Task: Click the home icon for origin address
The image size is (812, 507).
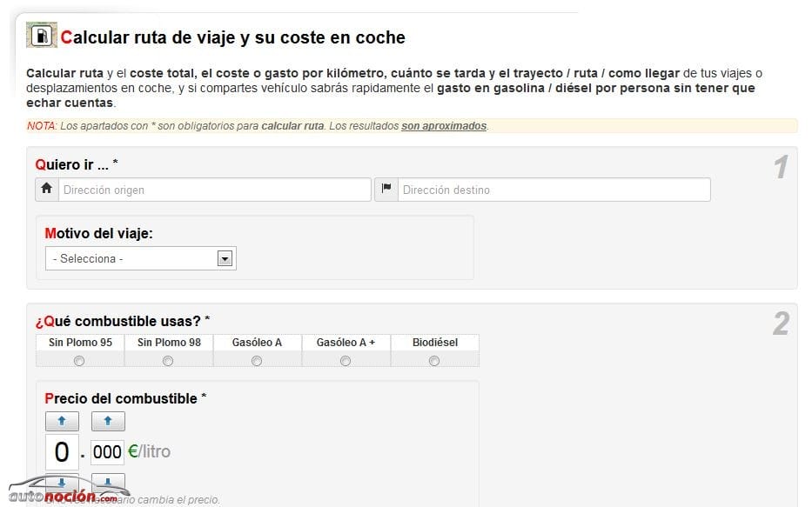Action: click(46, 190)
